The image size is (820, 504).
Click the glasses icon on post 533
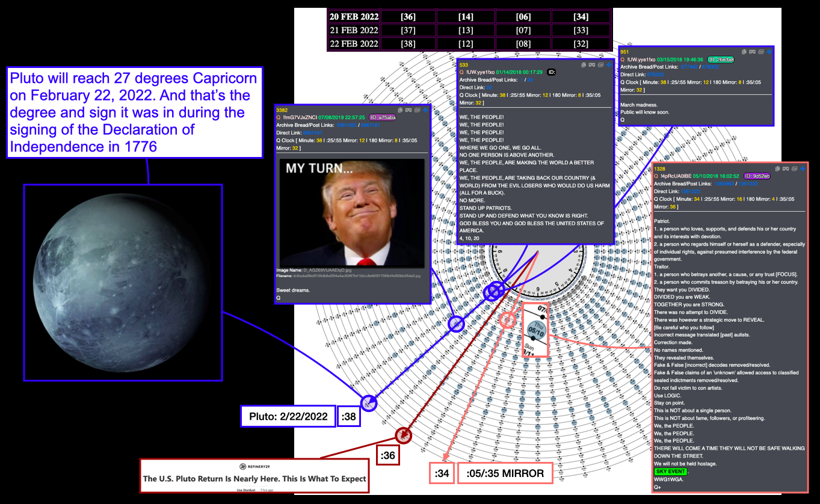tap(592, 65)
